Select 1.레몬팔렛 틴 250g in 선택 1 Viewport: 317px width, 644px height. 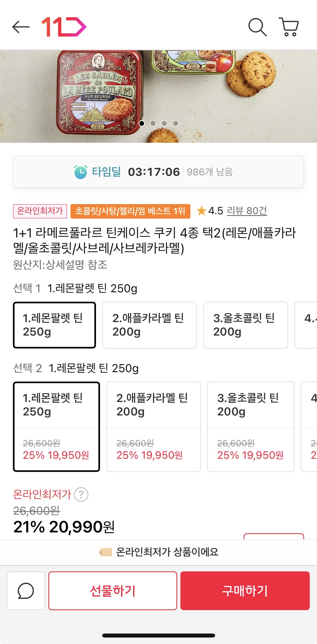pyautogui.click(x=54, y=325)
